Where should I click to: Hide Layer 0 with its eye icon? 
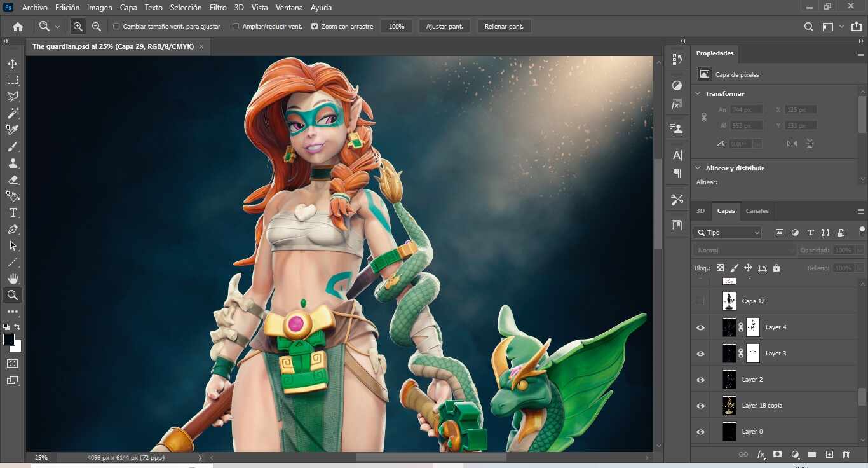(x=700, y=432)
